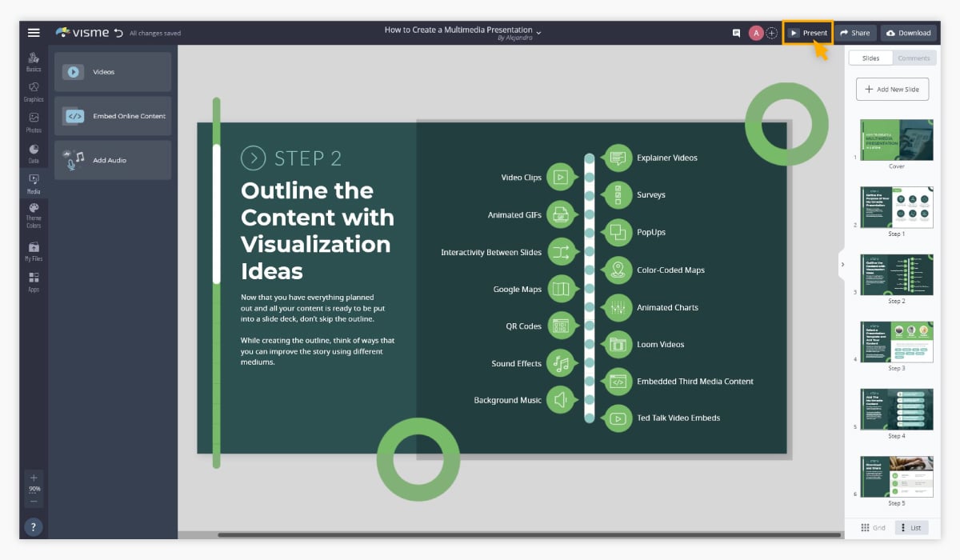Click the comments bubble icon in header
The width and height of the screenshot is (960, 560).
click(737, 33)
